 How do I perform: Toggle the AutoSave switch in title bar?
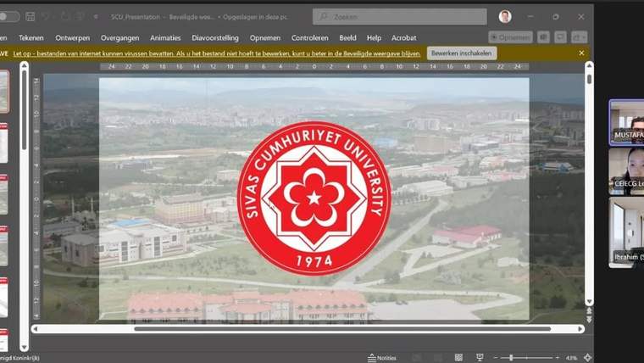(8, 16)
